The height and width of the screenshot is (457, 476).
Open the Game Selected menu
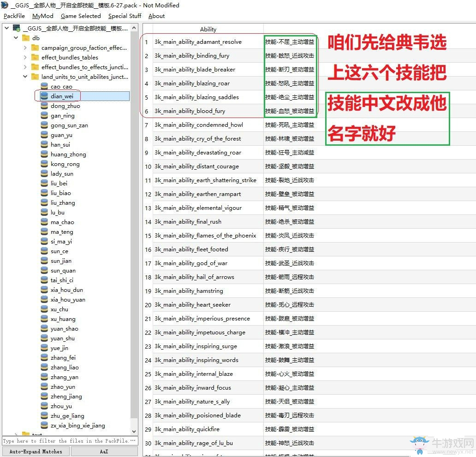click(81, 16)
